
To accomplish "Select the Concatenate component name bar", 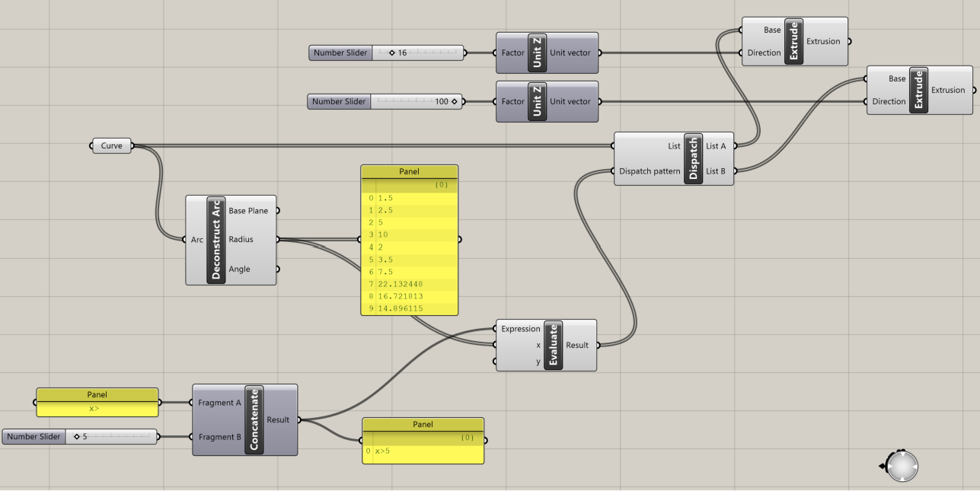I will [254, 419].
